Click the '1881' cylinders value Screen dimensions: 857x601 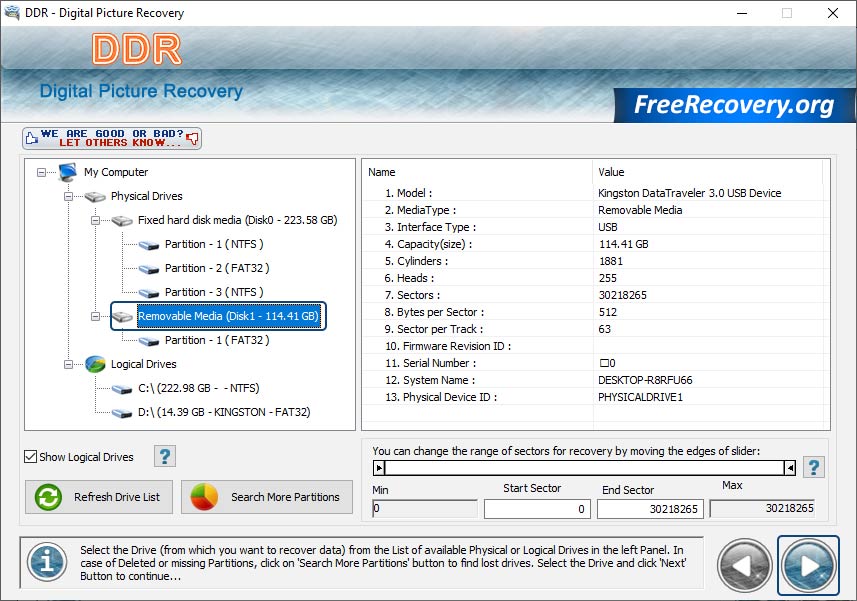[611, 261]
